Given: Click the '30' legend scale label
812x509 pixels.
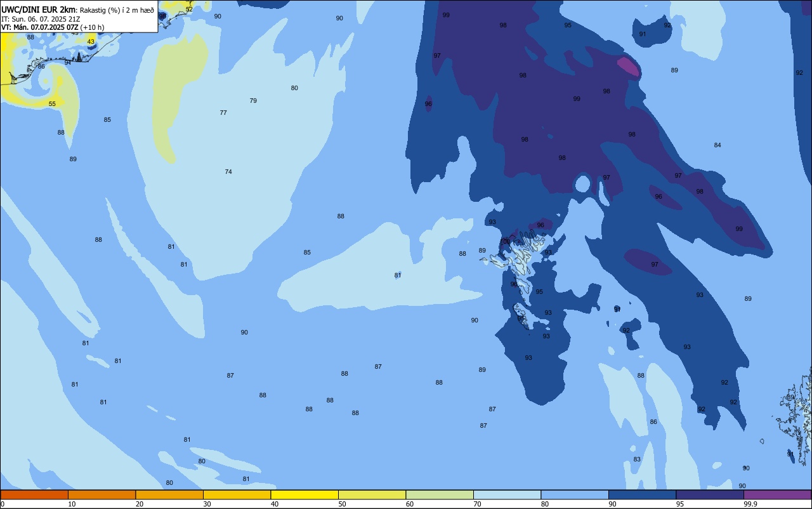Looking at the screenshot, I should pos(207,504).
